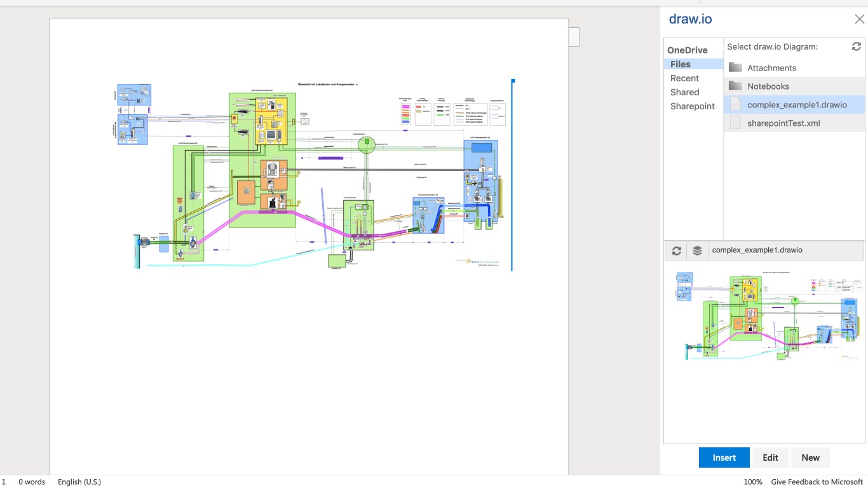
Task: Click the complex_example1.drawio file icon
Action: pos(735,104)
